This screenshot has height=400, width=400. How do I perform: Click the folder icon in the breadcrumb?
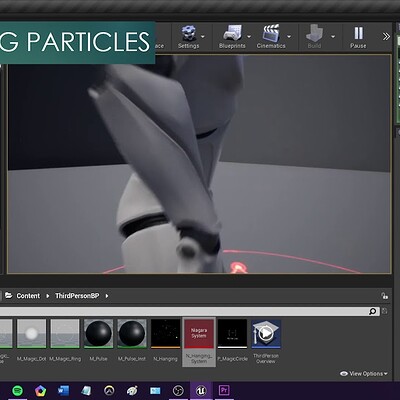pyautogui.click(x=9, y=295)
